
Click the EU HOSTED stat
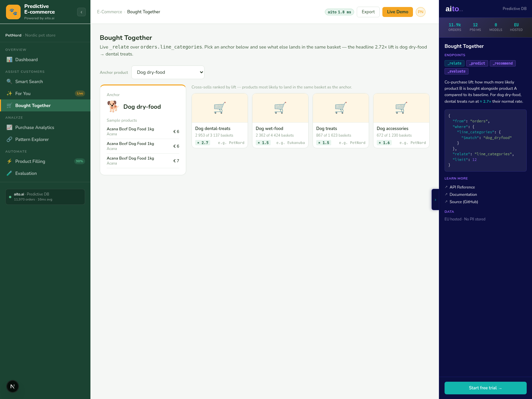516,27
